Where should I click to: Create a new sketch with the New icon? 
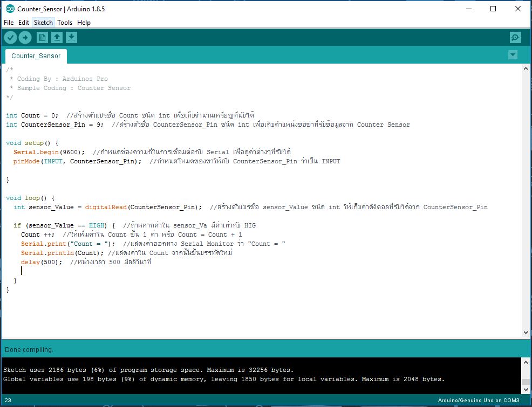[42, 37]
